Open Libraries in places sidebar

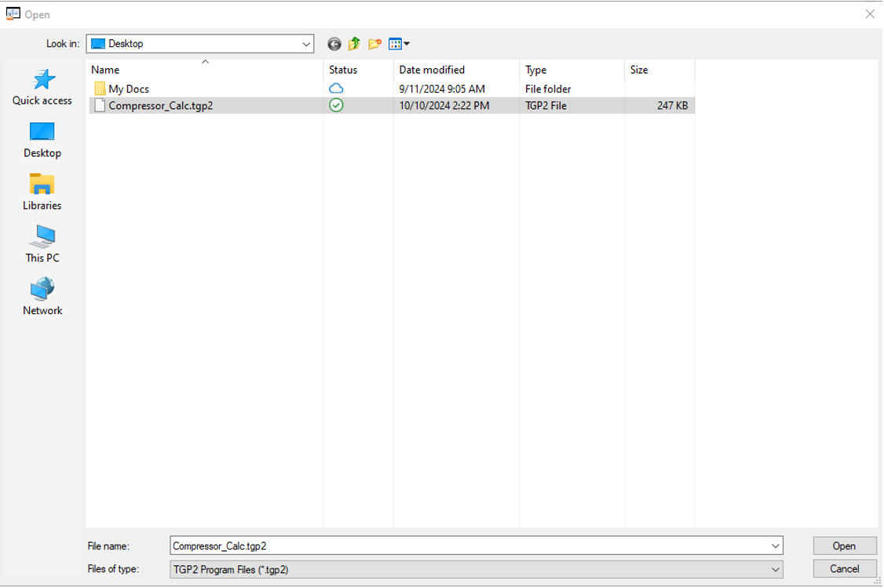42,193
